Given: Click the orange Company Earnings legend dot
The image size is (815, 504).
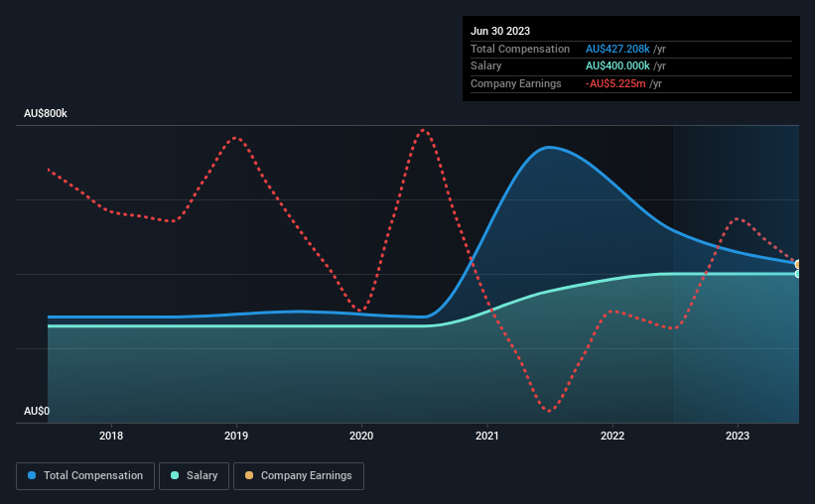Looking at the screenshot, I should point(249,475).
